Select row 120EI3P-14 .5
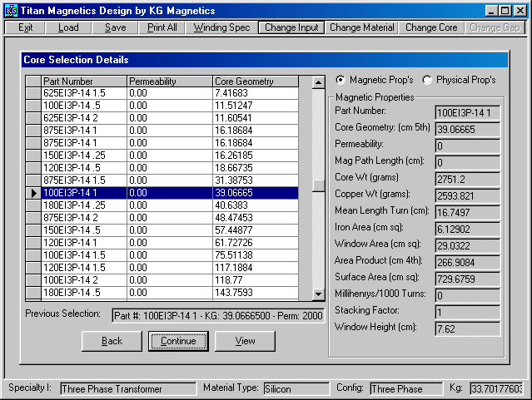Image resolution: width=532 pixels, height=400 pixels. coord(162,168)
